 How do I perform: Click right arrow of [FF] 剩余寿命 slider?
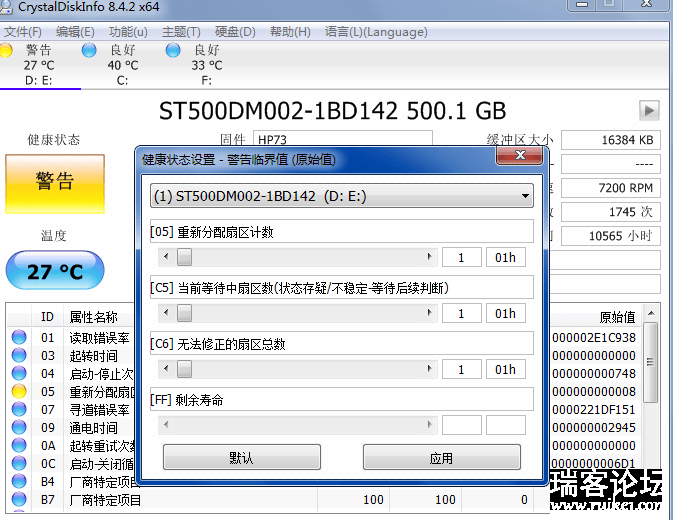coord(429,425)
